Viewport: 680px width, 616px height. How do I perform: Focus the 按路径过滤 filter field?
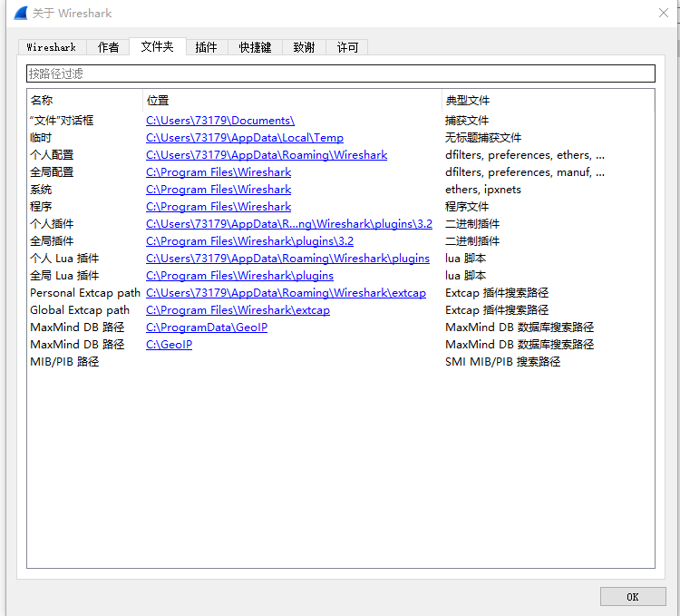click(x=340, y=73)
